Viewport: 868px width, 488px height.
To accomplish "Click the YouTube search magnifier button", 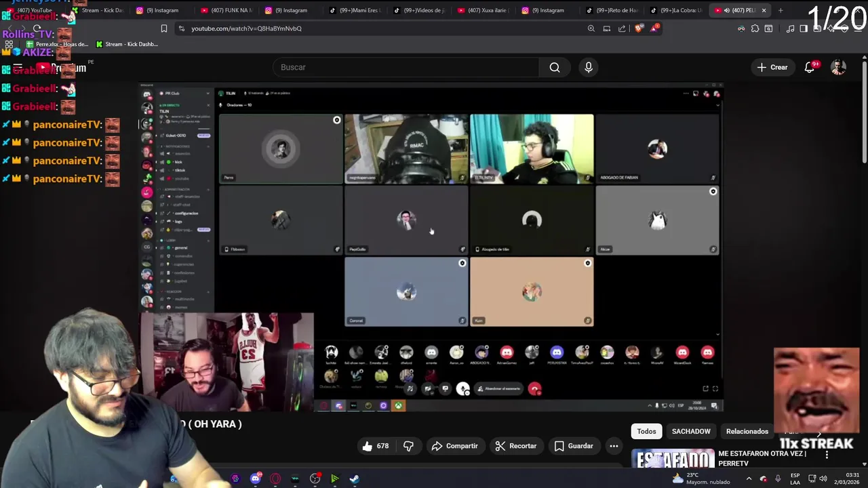I will point(555,67).
